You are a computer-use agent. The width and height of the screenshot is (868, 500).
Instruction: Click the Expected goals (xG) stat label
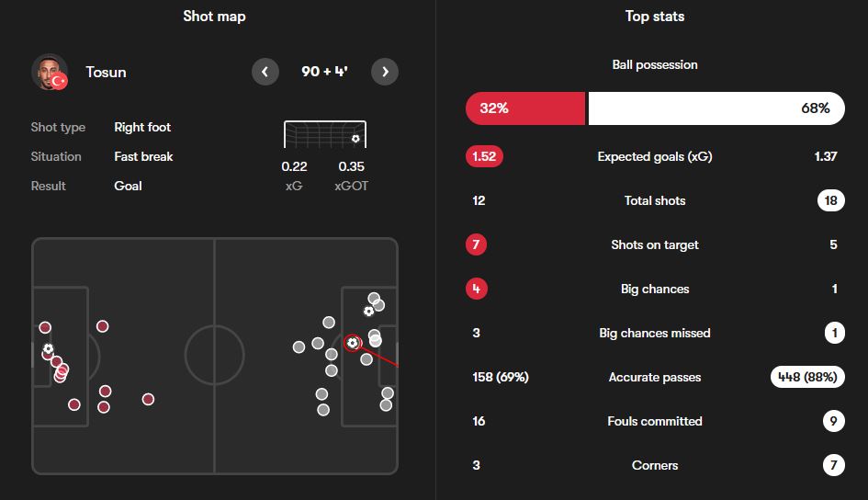(x=655, y=156)
